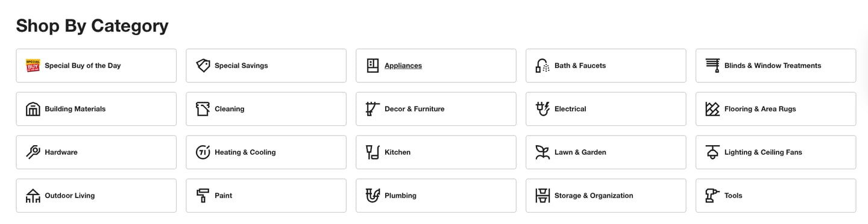Click the Electrical plug icon

tap(542, 109)
